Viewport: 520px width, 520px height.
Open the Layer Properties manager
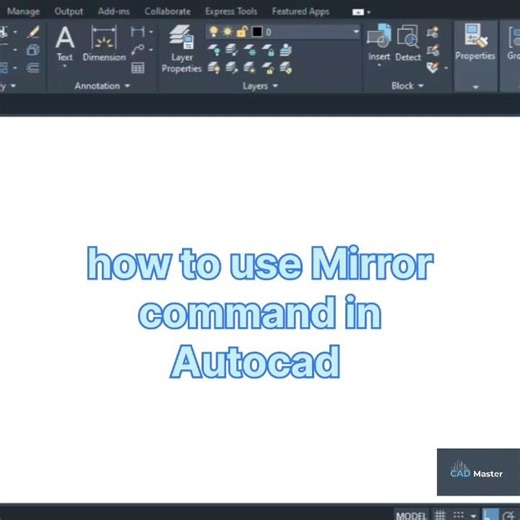(182, 49)
